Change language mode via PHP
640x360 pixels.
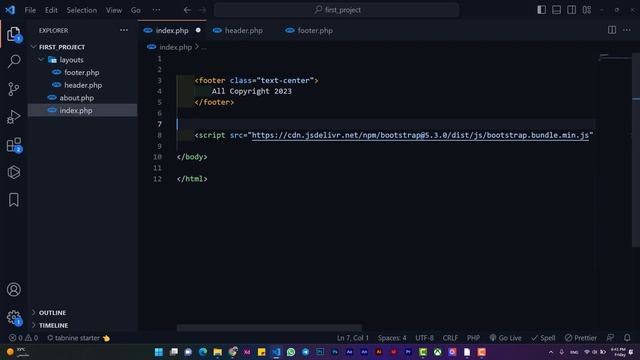click(x=473, y=338)
